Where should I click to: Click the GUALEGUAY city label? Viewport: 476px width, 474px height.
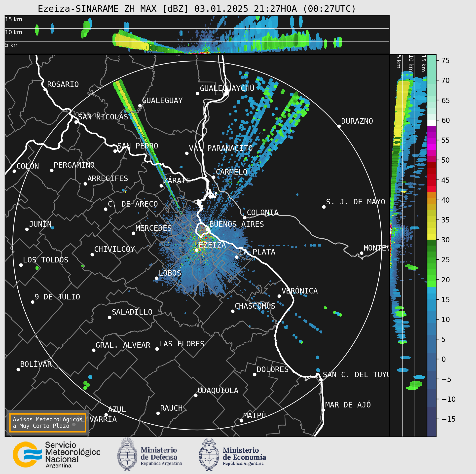162,101
